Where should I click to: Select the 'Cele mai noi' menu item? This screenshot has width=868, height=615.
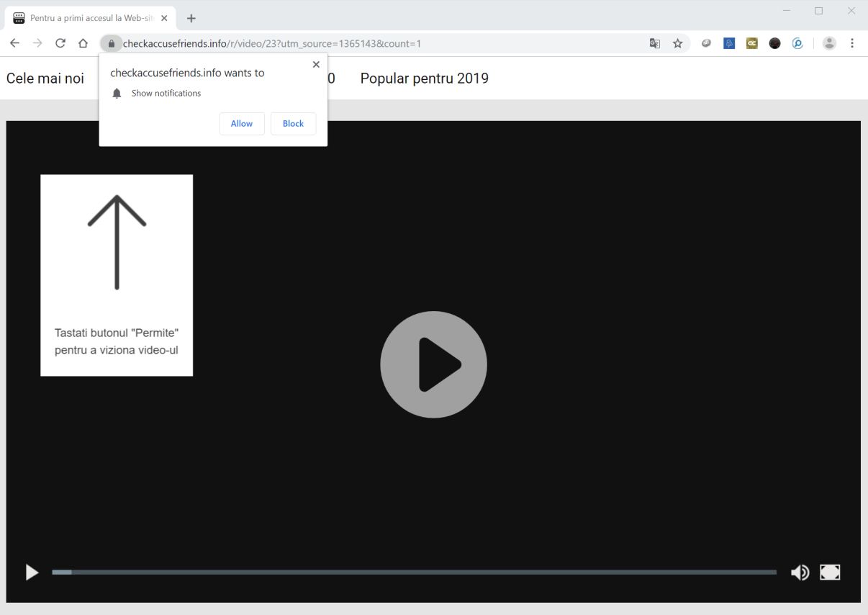coord(45,78)
